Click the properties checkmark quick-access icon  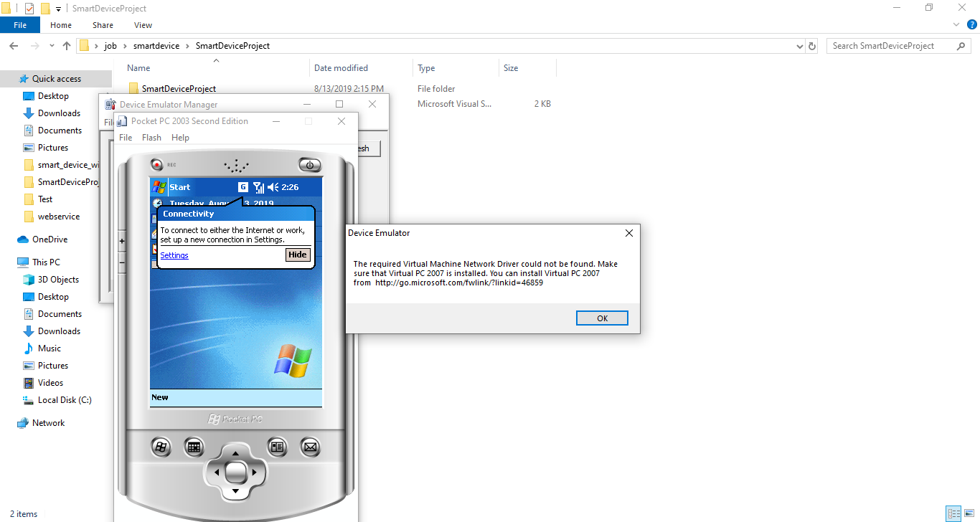(x=29, y=9)
